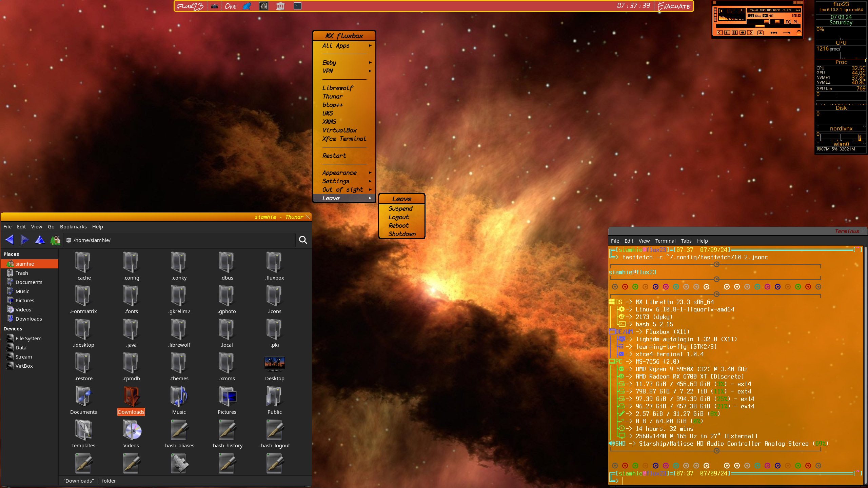The height and width of the screenshot is (488, 868).
Task: Open Bookmarks menu in Thunar
Action: tap(73, 227)
